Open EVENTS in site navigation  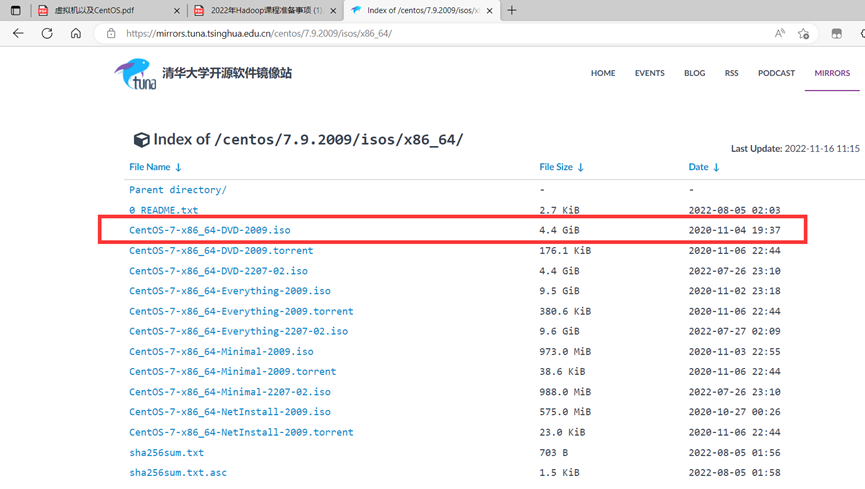coord(649,73)
